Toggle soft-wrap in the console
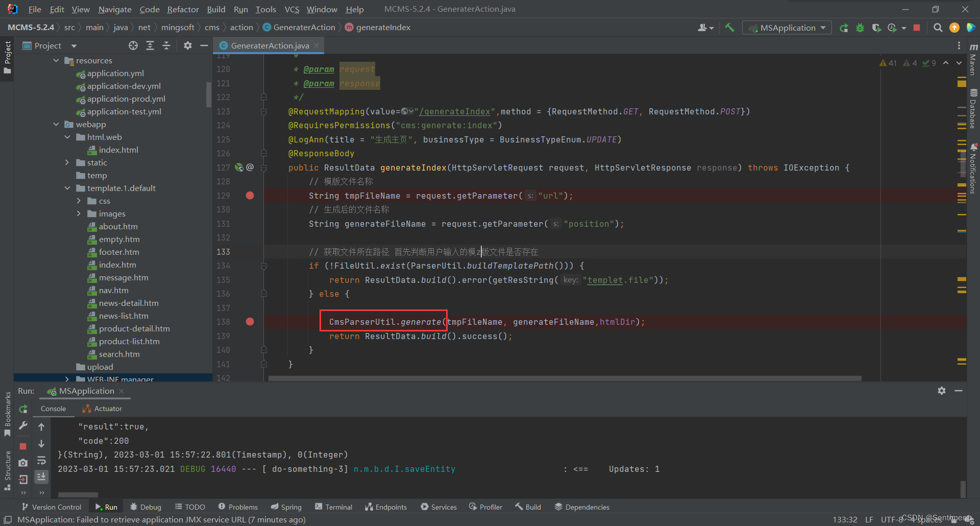 pyautogui.click(x=41, y=460)
